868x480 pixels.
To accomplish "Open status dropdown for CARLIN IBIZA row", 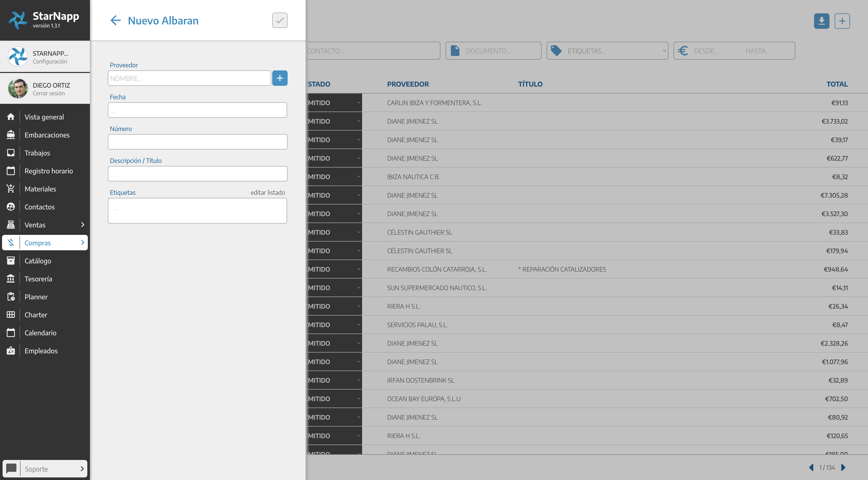I will tap(358, 103).
